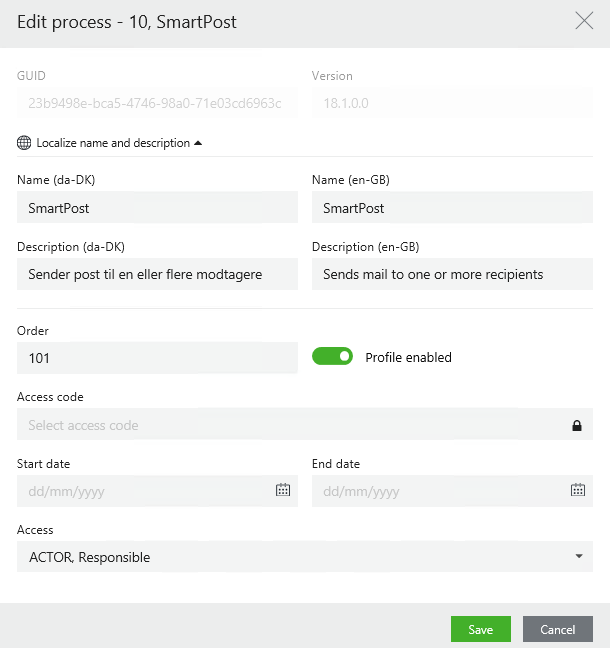Click the Start date input field
610x648 pixels.
[x=140, y=491]
